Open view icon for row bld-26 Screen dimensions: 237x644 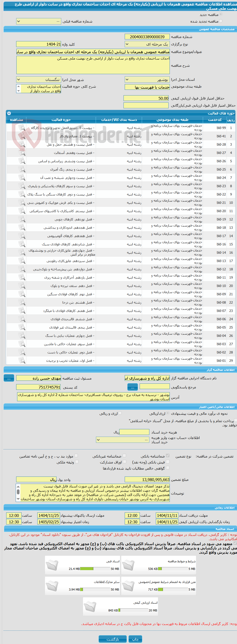[22, 161]
